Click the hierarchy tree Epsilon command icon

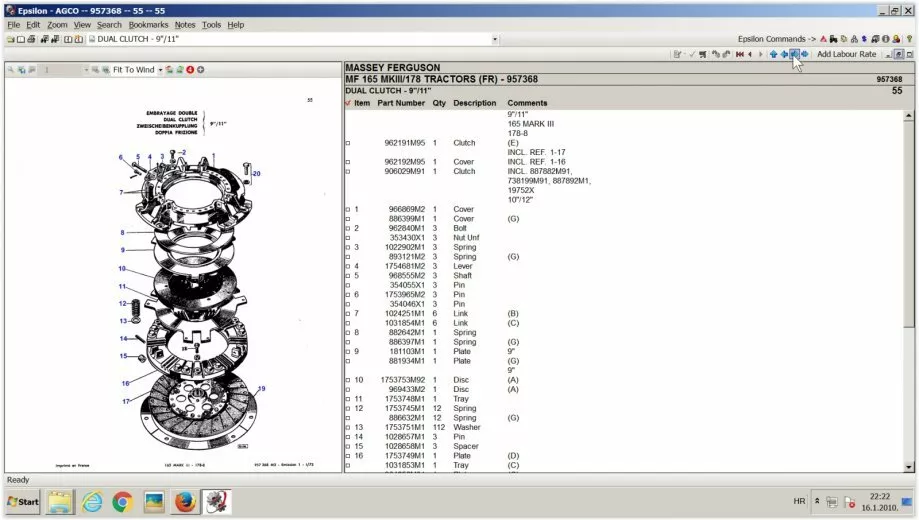tap(854, 39)
